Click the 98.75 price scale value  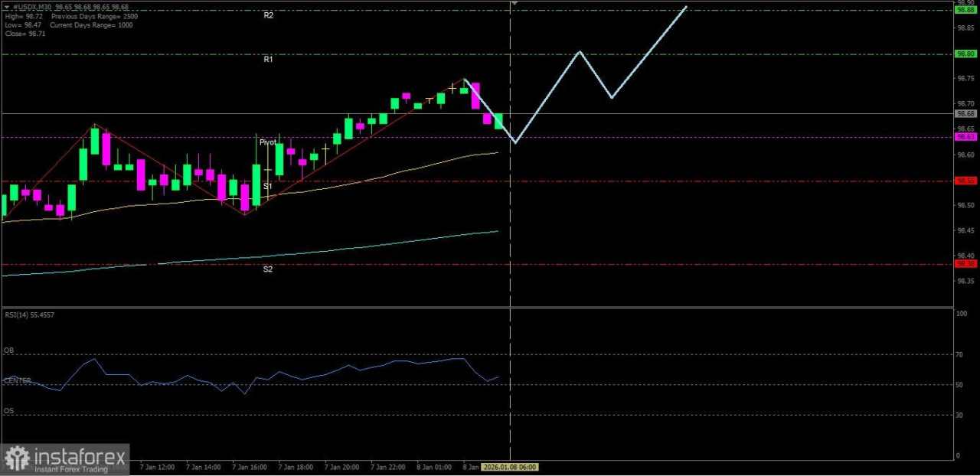[965, 78]
